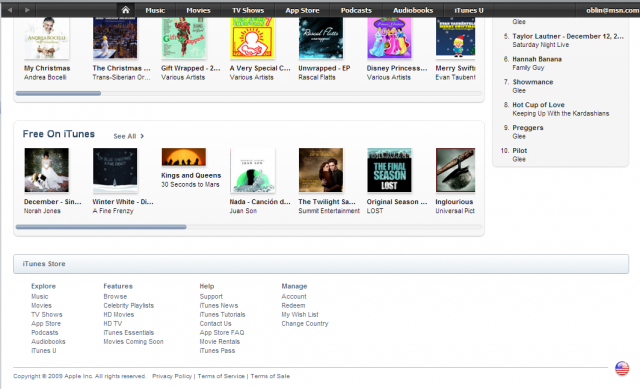Open the iTunes U tab

coord(469,10)
